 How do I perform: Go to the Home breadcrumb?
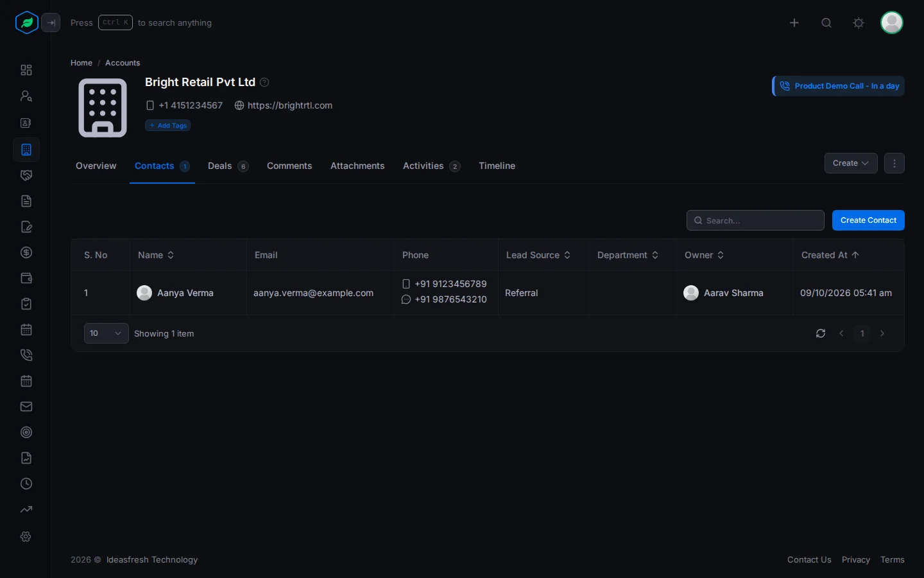click(81, 63)
